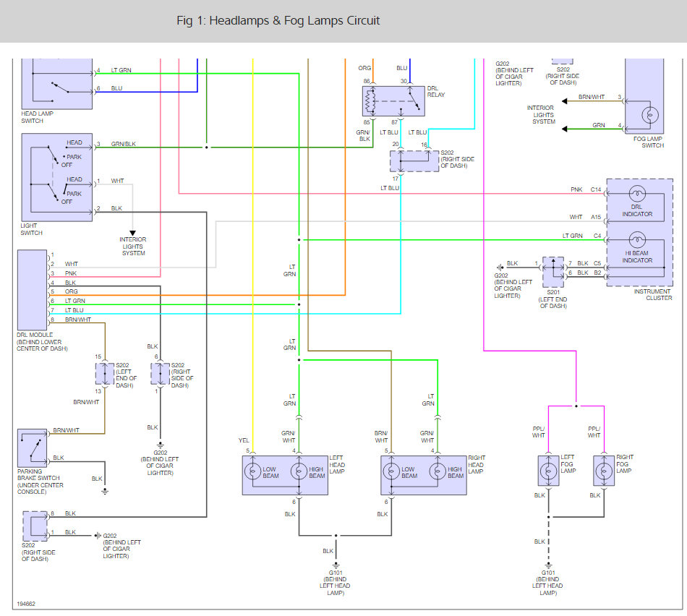The height and width of the screenshot is (616, 687).
Task: Select the S202 splice near DRL relay
Action: click(x=414, y=161)
